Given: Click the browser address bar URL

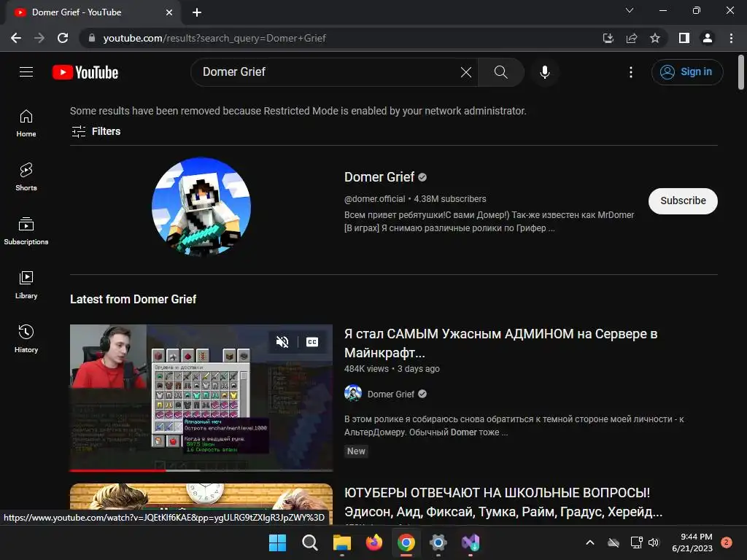Looking at the screenshot, I should tap(214, 38).
